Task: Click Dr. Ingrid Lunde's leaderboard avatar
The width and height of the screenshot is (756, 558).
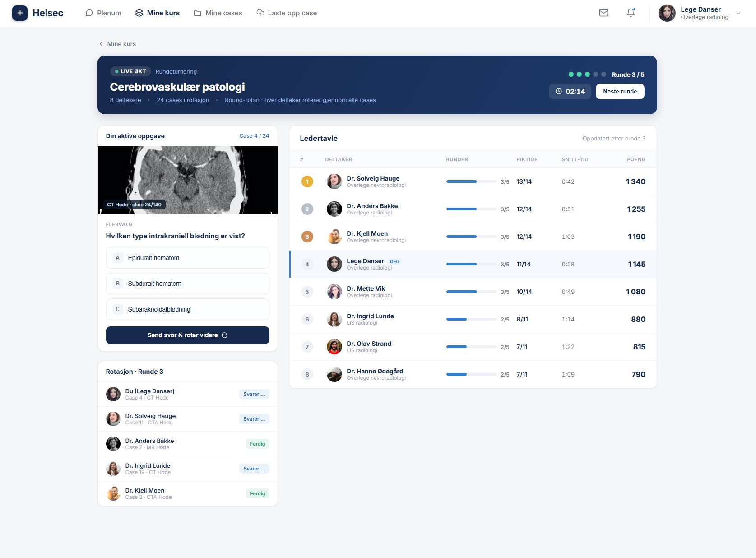Action: 334,319
